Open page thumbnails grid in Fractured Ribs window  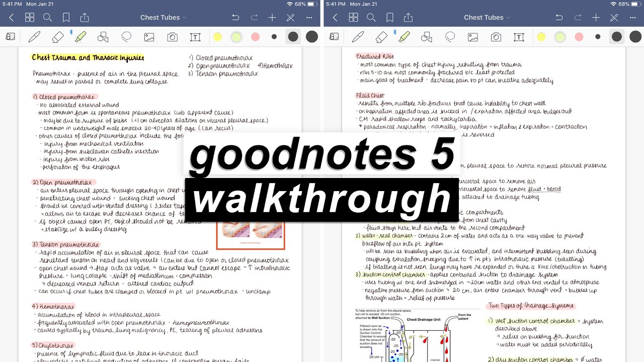pos(353,18)
